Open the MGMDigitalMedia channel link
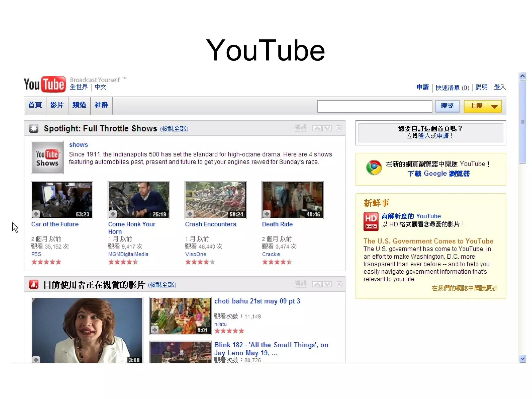Screen dimensions: 532x399 (x=128, y=254)
